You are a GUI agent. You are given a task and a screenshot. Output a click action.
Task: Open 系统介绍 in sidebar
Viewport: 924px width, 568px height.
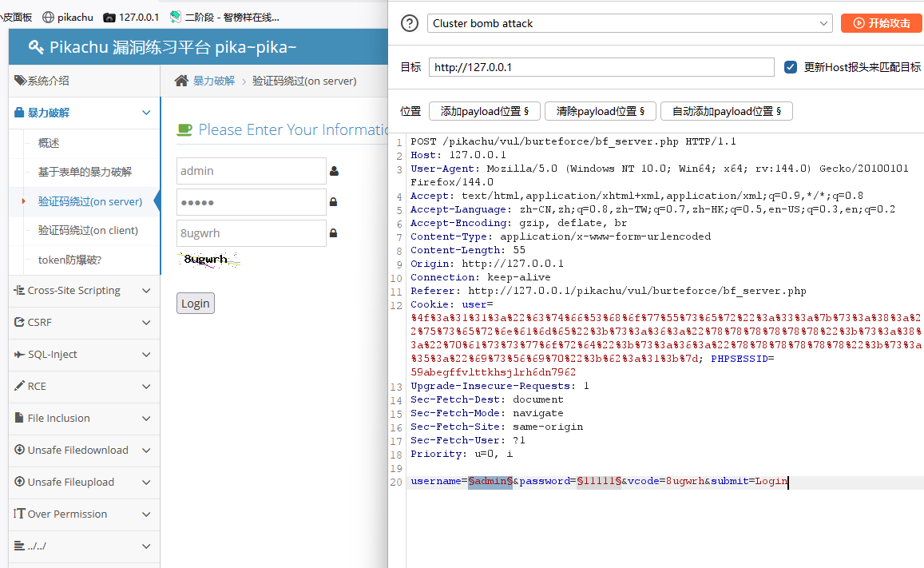point(49,81)
